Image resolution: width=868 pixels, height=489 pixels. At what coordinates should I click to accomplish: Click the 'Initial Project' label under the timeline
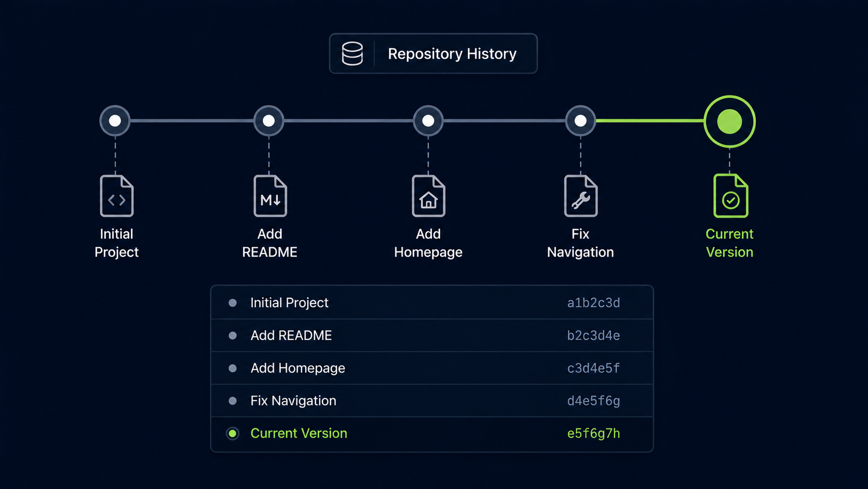(x=116, y=243)
